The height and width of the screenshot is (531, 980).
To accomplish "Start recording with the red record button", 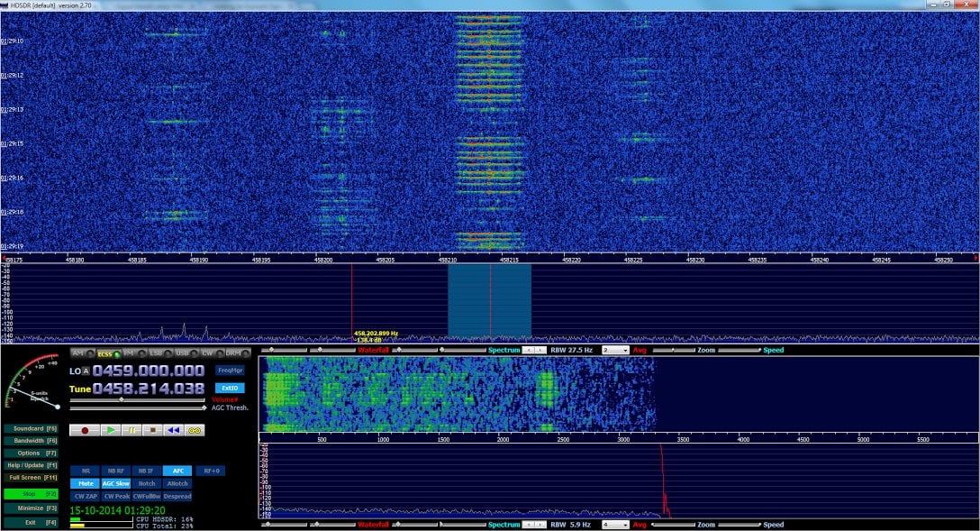I will [x=85, y=430].
